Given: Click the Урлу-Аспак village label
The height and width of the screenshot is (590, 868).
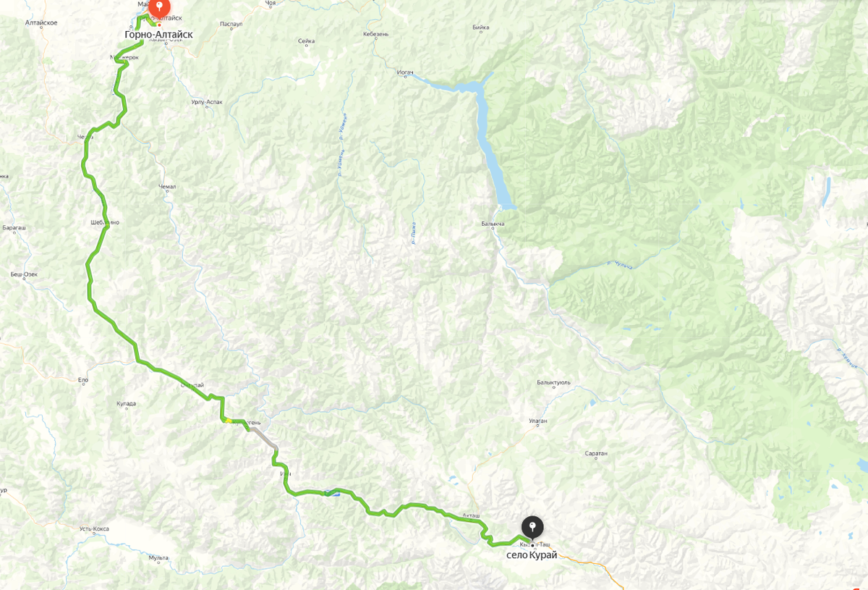Looking at the screenshot, I should [207, 102].
